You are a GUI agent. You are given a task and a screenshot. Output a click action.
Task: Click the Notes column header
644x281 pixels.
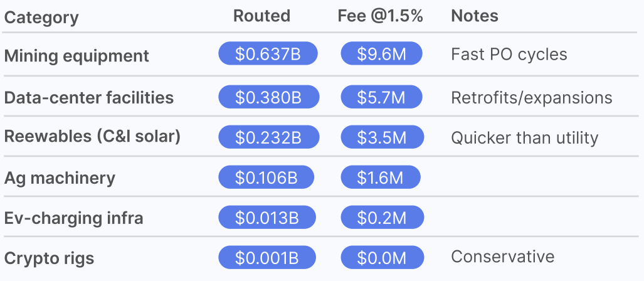pyautogui.click(x=475, y=16)
